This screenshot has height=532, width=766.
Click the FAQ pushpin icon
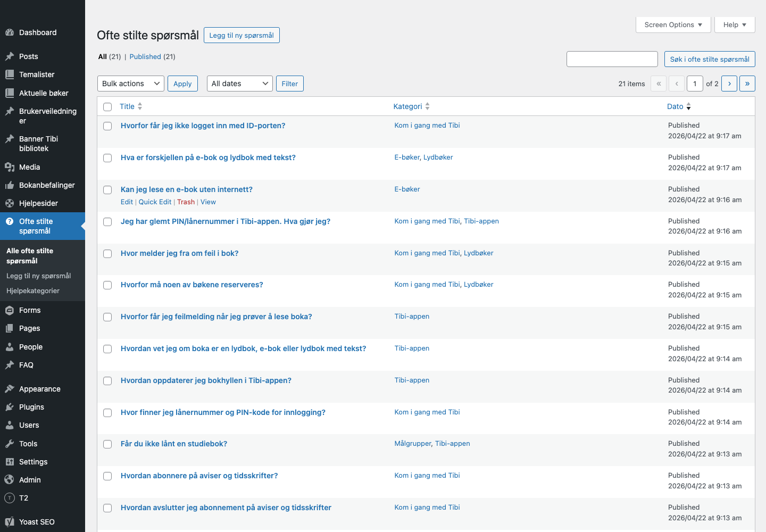(x=10, y=365)
